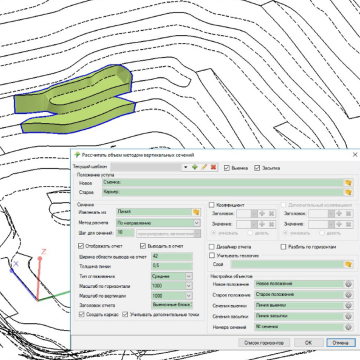The height and width of the screenshot is (360, 360).
Task: Click green plus icon to add template
Action: coord(195,167)
